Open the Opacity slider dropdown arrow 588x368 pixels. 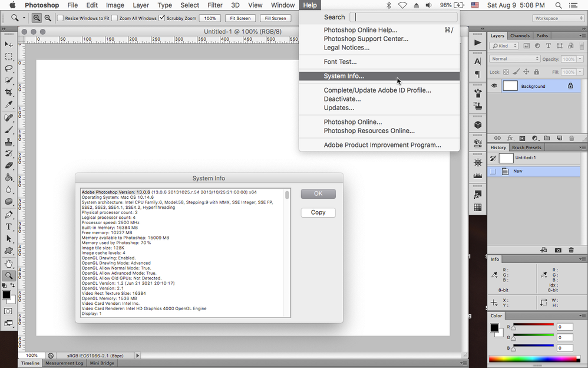(x=580, y=59)
